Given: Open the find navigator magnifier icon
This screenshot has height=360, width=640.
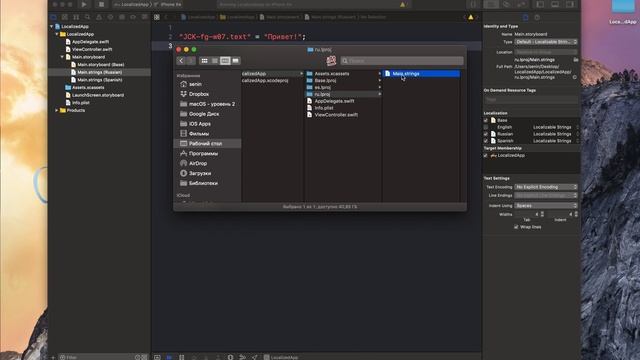Looking at the screenshot, I should pyautogui.click(x=87, y=17).
